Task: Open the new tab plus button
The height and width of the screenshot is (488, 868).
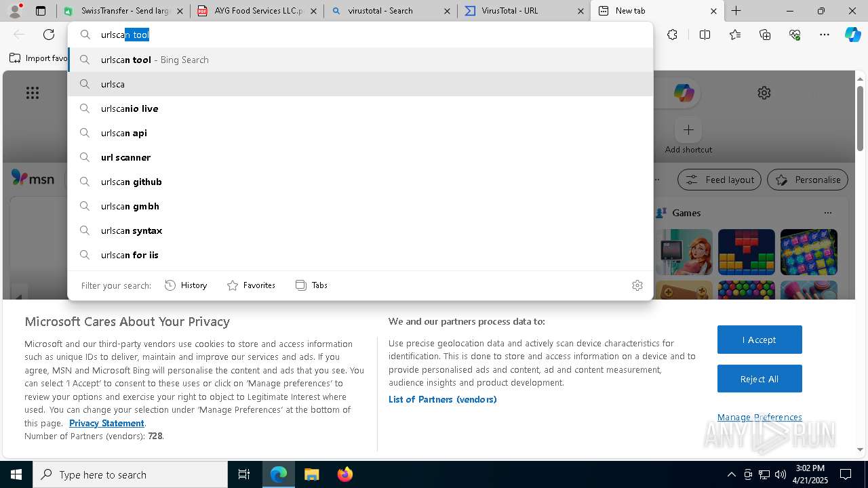Action: [736, 11]
